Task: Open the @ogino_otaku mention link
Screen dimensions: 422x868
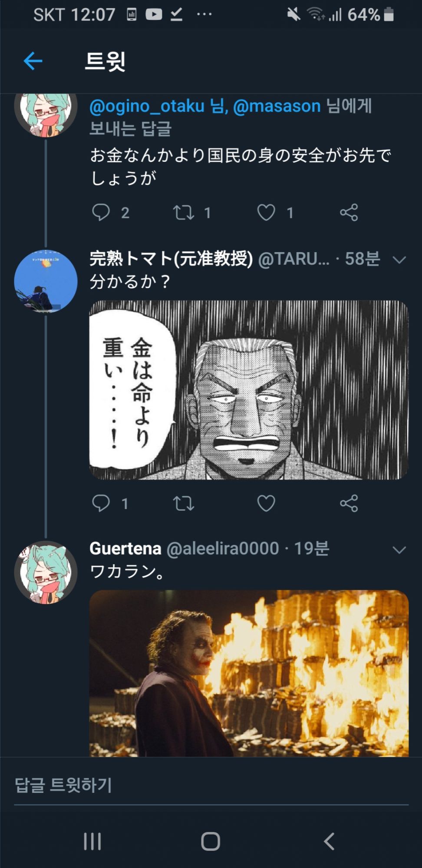Action: click(147, 106)
